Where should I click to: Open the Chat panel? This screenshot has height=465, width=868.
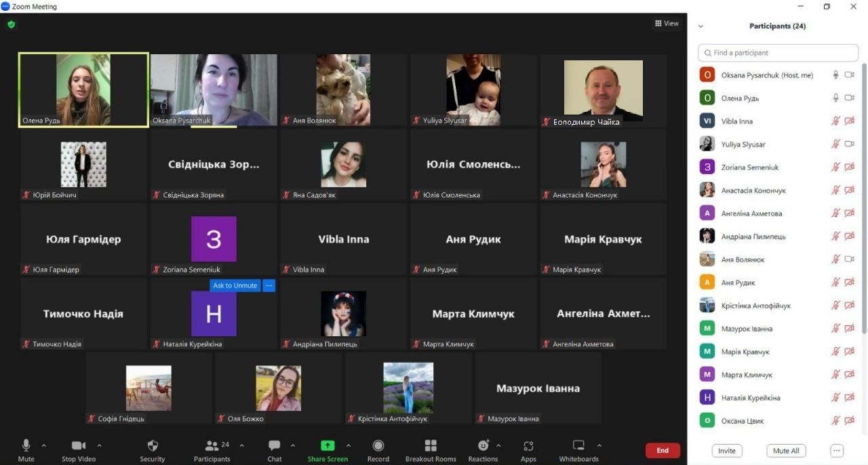pyautogui.click(x=274, y=449)
